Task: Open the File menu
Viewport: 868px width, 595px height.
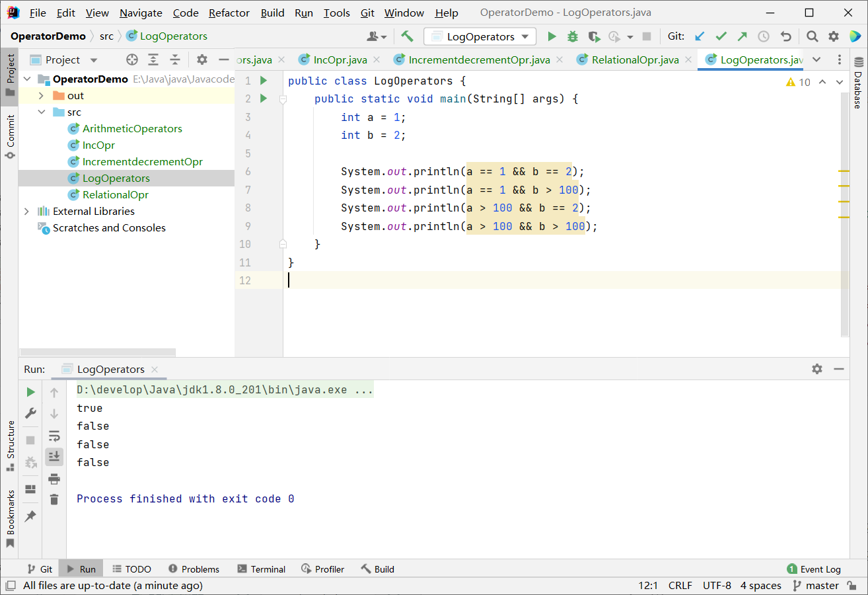Action: click(38, 13)
